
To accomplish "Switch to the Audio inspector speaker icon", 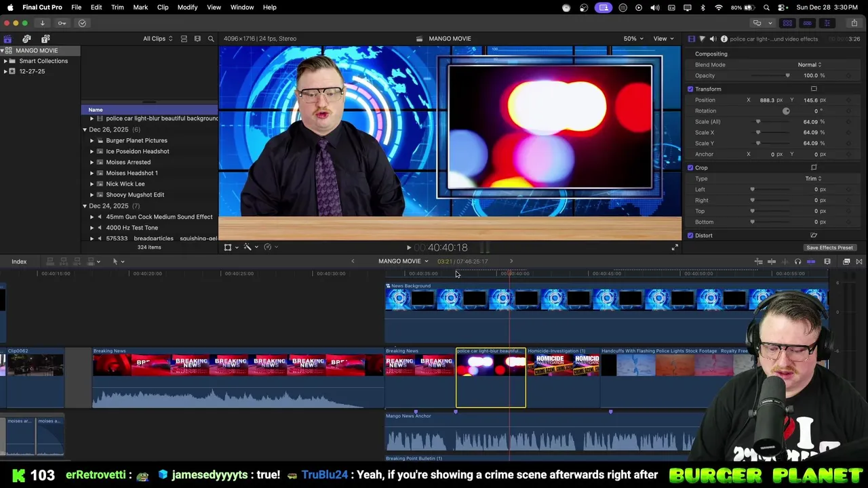I will tap(713, 39).
